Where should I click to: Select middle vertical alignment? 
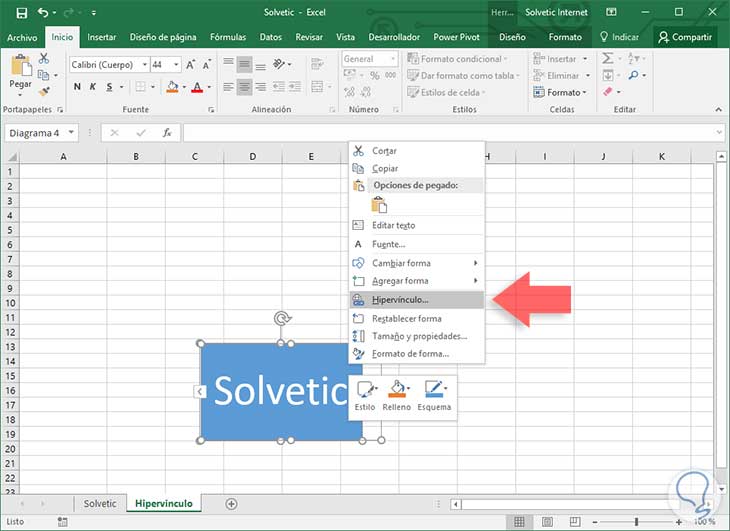[244, 64]
